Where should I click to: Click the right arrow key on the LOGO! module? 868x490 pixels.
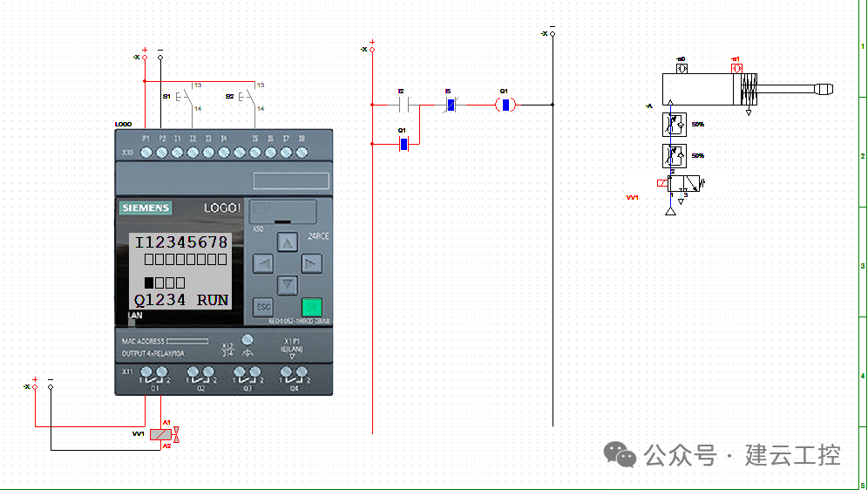click(311, 263)
